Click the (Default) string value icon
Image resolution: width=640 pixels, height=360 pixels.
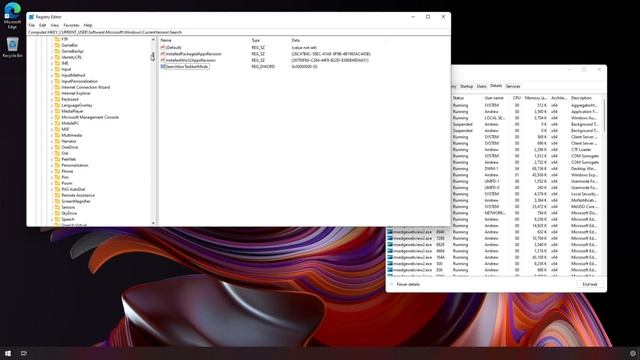click(163, 47)
